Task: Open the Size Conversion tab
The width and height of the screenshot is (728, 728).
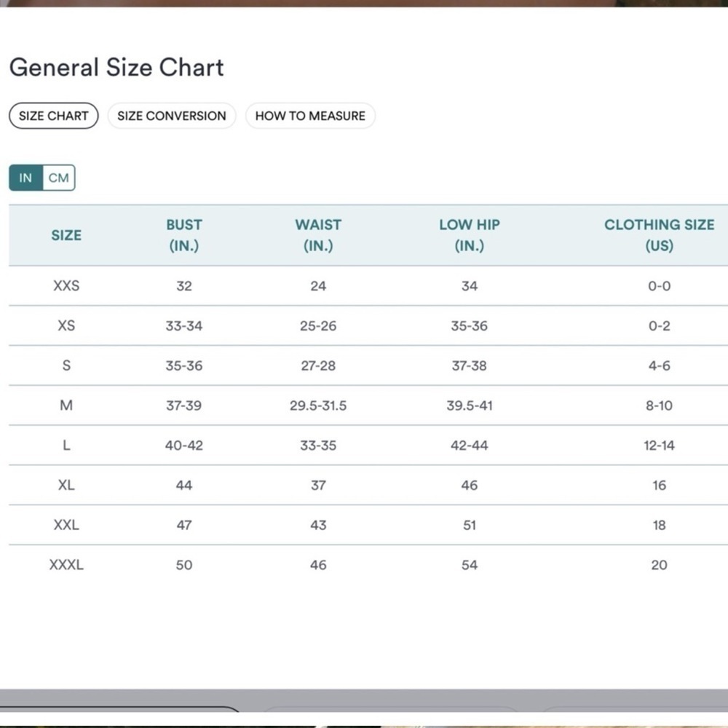Action: pos(172,116)
